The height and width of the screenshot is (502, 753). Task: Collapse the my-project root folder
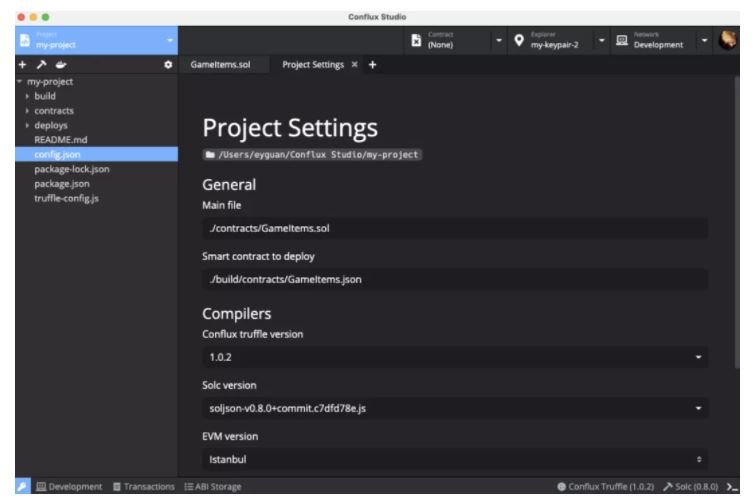point(20,82)
